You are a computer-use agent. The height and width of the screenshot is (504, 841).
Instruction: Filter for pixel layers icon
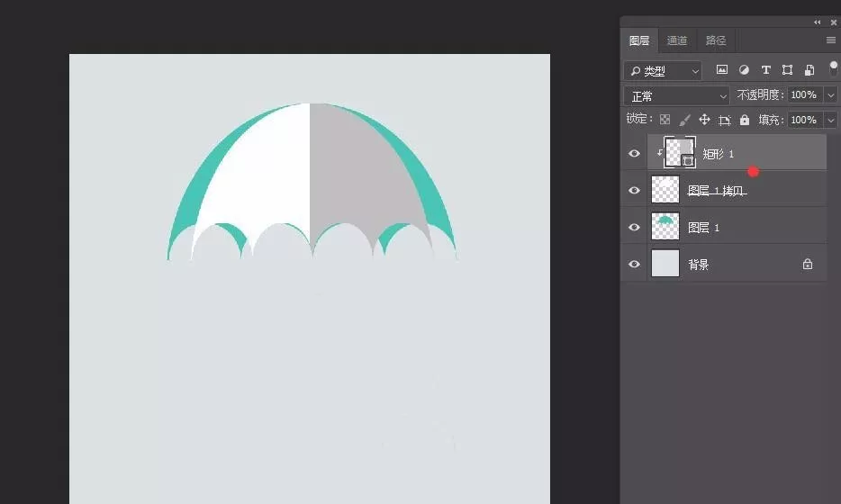[722, 69]
